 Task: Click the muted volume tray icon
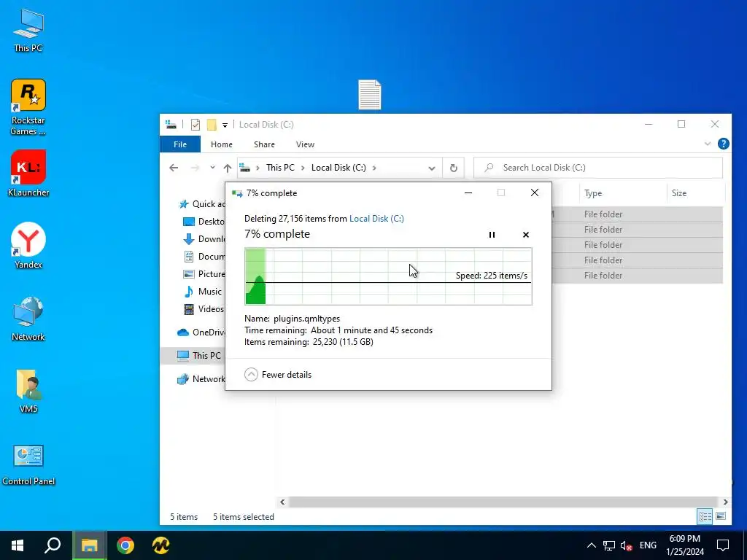click(x=626, y=545)
